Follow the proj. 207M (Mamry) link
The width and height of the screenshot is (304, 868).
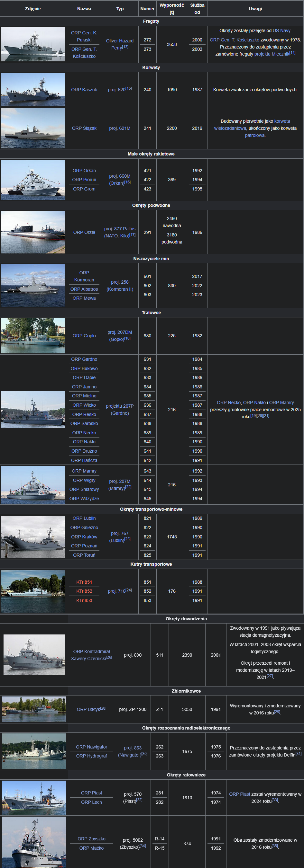pos(120,485)
